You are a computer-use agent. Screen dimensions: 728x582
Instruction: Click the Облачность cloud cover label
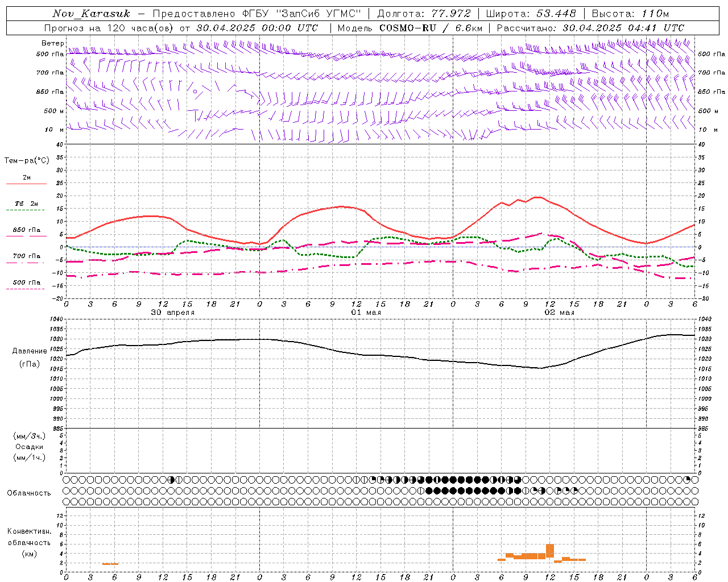[x=29, y=493]
